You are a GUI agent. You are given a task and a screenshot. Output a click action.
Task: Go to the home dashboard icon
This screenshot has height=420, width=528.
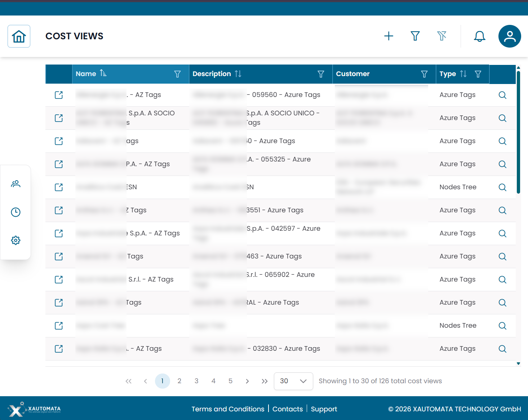tap(19, 36)
